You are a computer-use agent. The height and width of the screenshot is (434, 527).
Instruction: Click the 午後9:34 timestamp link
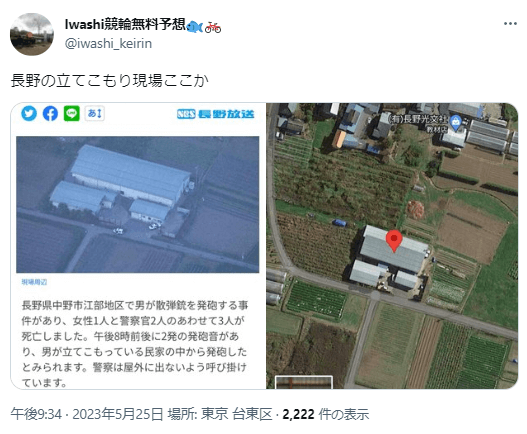tap(36, 414)
